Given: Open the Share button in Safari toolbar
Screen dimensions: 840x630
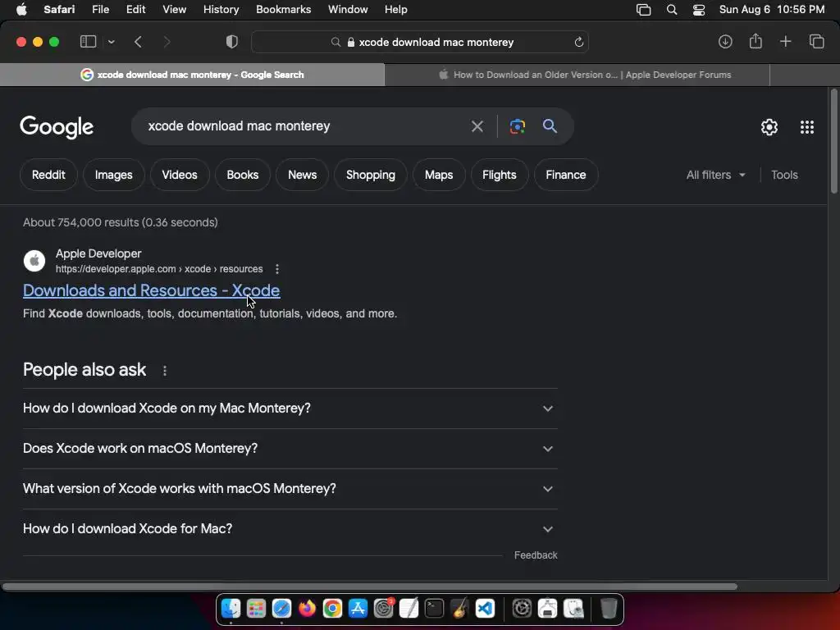Looking at the screenshot, I should coord(756,41).
